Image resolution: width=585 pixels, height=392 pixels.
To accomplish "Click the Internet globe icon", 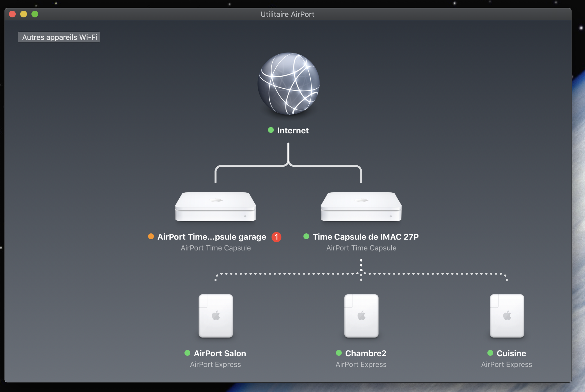I will (x=289, y=83).
